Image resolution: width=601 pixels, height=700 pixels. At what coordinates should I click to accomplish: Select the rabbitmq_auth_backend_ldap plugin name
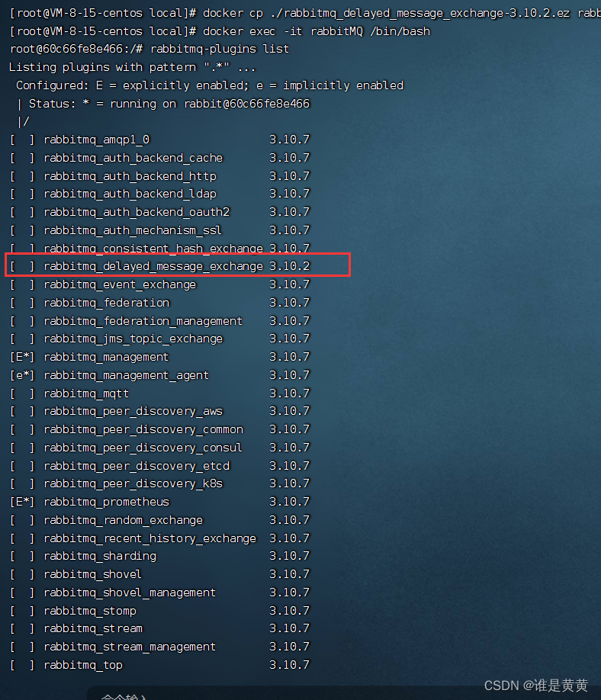[x=130, y=194]
